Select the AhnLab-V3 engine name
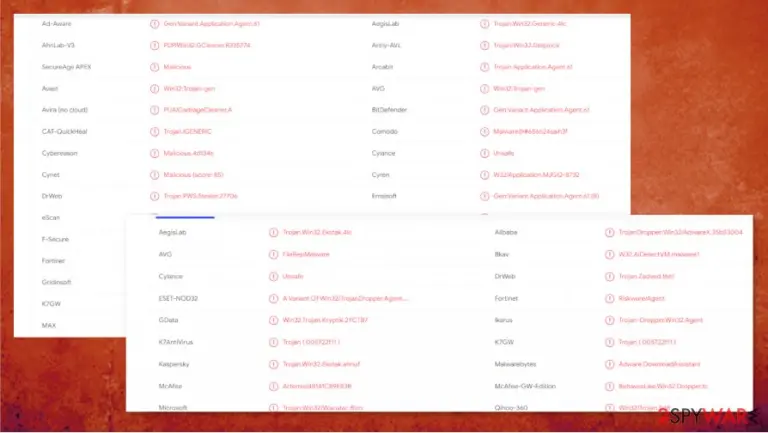This screenshot has width=768, height=433. coord(58,45)
